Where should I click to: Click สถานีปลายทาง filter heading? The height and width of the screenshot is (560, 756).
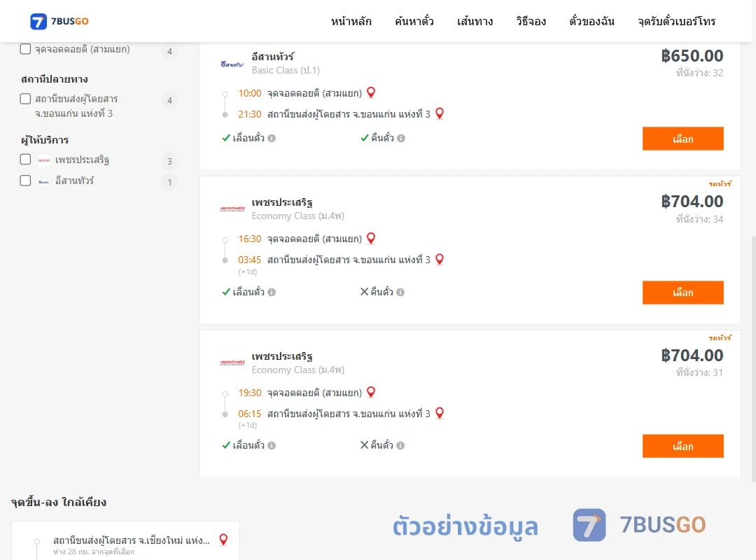coord(55,79)
